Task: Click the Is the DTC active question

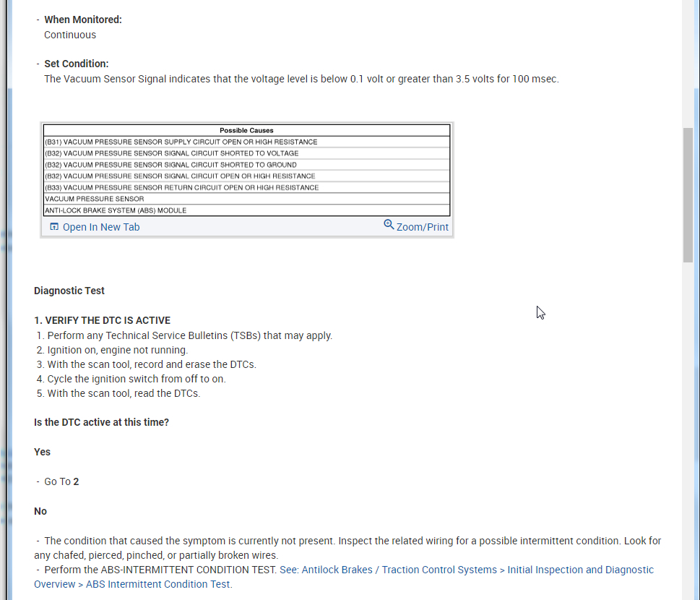Action: pyautogui.click(x=101, y=422)
